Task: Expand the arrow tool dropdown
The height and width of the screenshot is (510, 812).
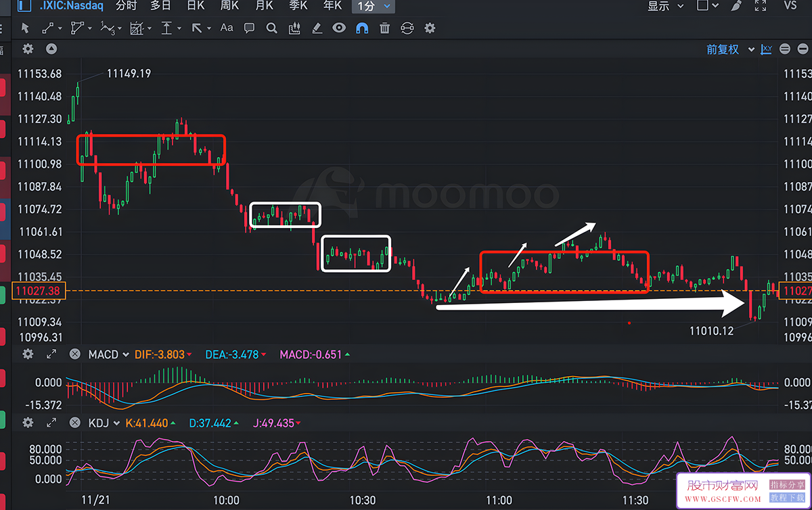Action: click(x=209, y=28)
